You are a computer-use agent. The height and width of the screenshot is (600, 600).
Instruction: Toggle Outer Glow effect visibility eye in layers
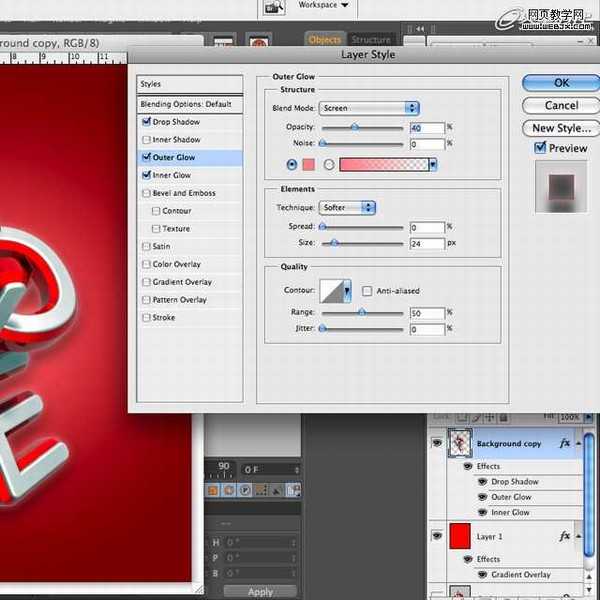click(x=482, y=497)
